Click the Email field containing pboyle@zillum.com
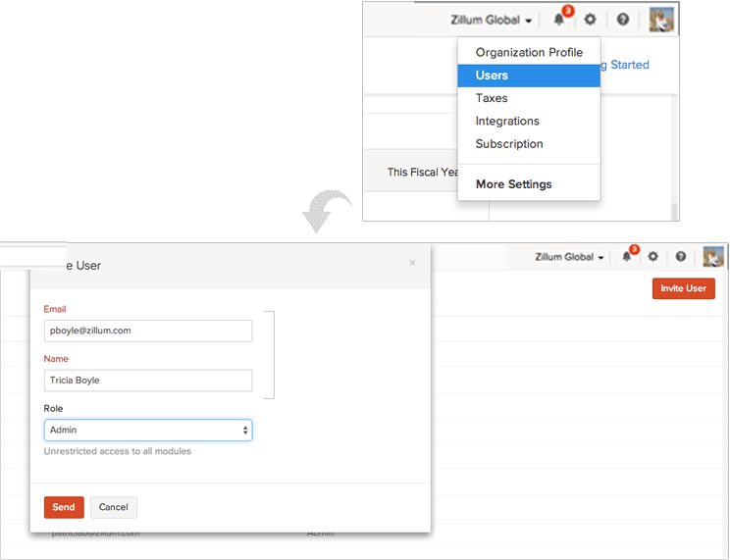The image size is (730, 560). click(x=148, y=331)
